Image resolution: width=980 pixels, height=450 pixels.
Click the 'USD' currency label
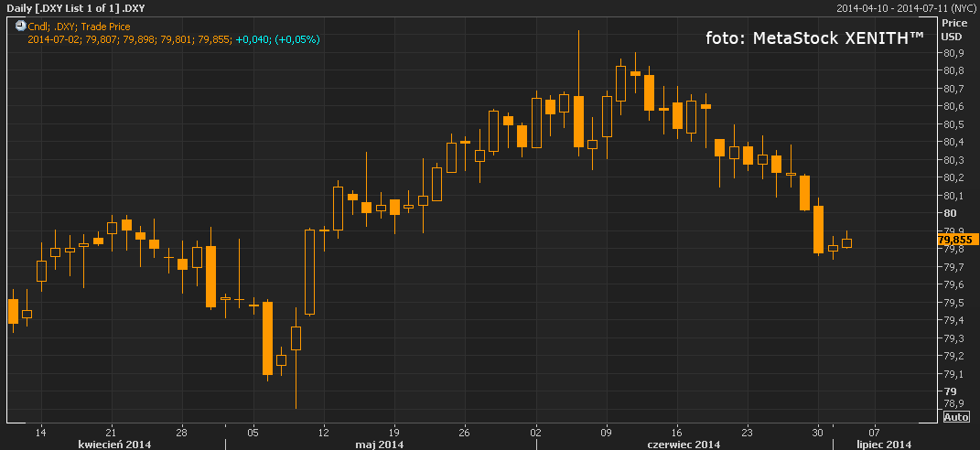[952, 37]
